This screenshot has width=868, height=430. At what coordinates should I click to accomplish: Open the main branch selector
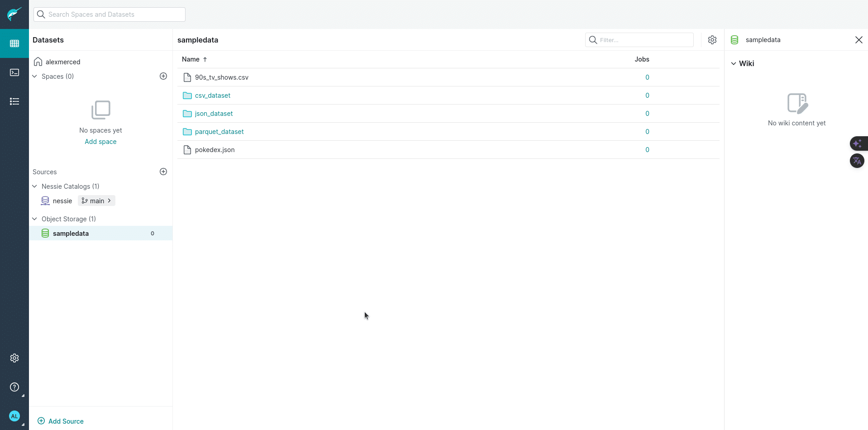point(96,201)
